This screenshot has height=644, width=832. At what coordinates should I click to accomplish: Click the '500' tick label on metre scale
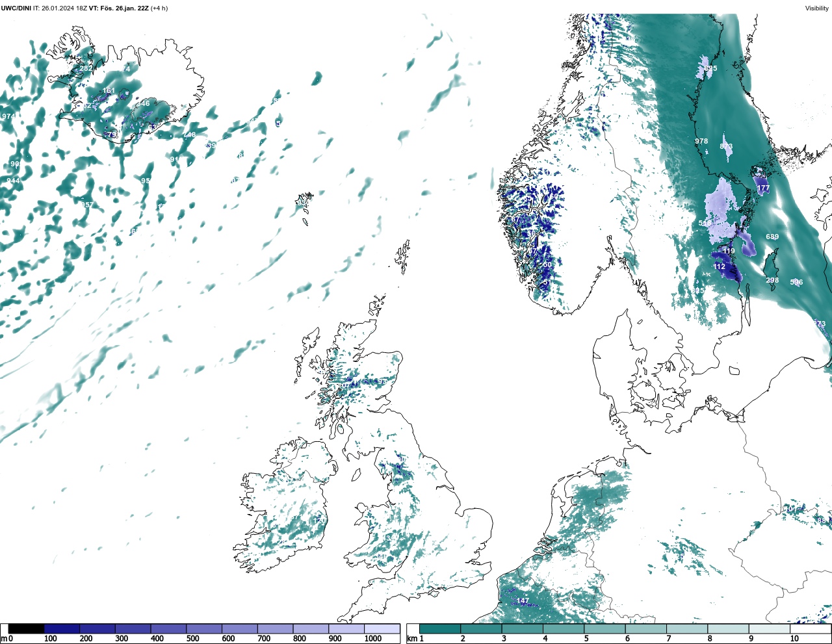point(192,639)
